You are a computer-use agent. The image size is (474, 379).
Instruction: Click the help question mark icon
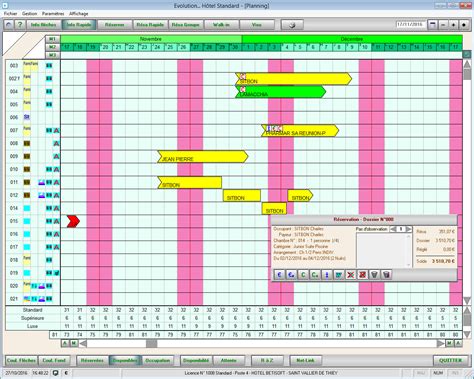20,25
